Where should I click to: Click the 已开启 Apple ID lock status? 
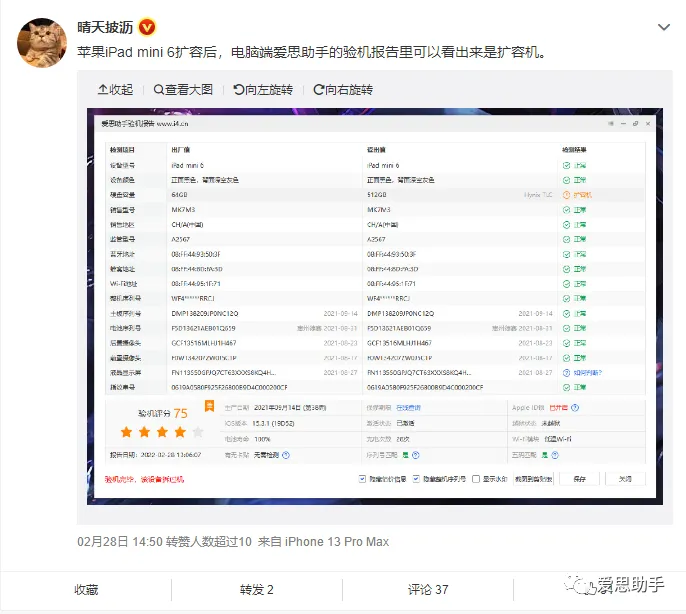pos(558,408)
